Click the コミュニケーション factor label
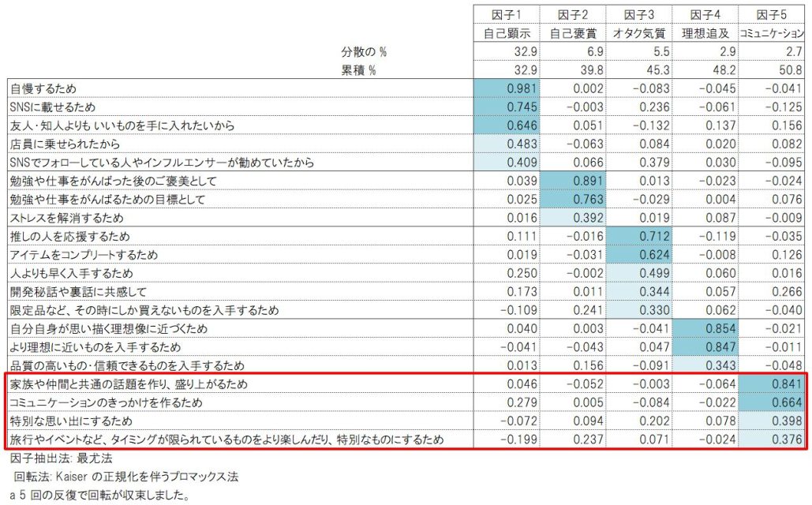The height and width of the screenshot is (505, 812). [772, 33]
